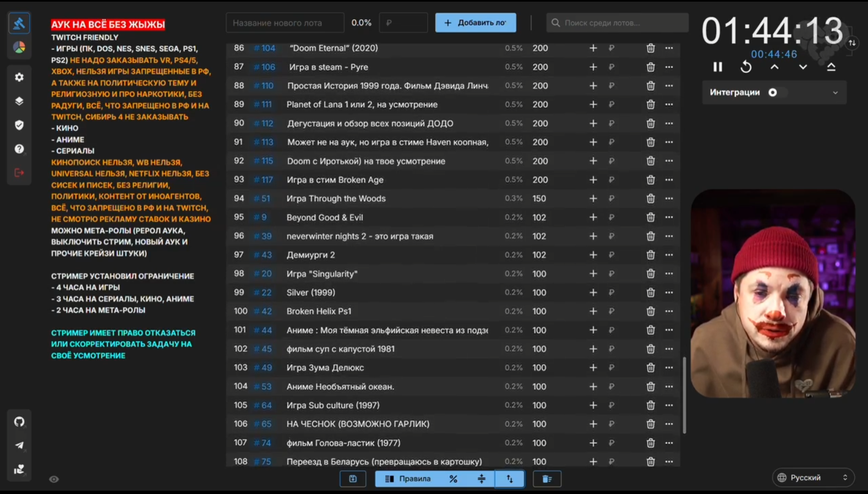Click the stacked layers sidebar icon
Viewport: 868px width, 494px height.
[x=19, y=101]
